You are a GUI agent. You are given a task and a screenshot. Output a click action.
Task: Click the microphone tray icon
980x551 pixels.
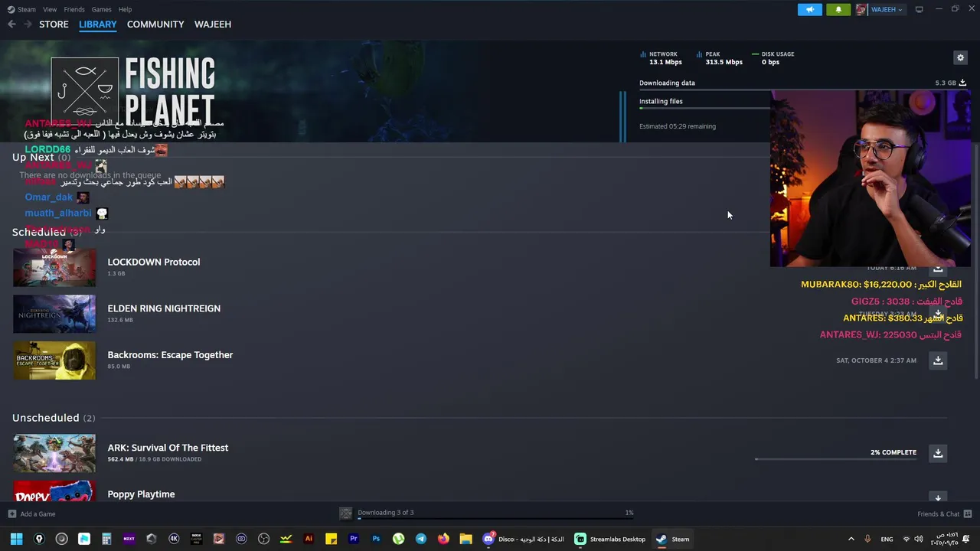click(x=867, y=540)
